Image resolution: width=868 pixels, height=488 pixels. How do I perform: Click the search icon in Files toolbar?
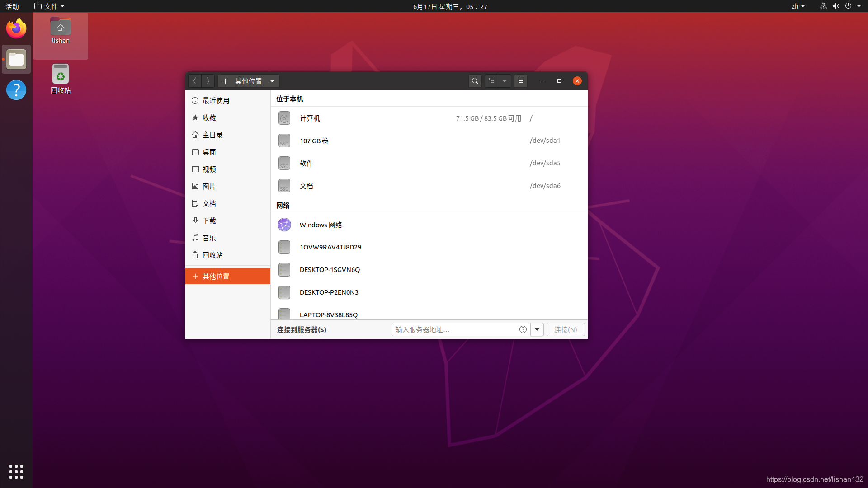[x=475, y=81]
